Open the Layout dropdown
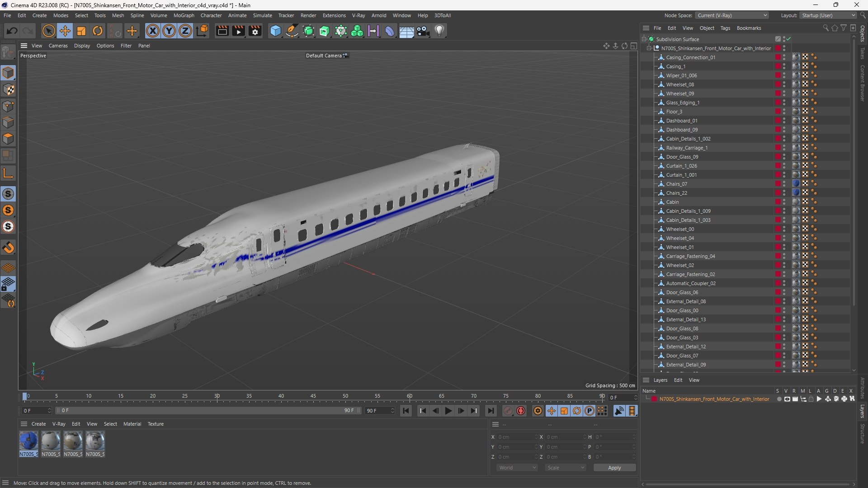Image resolution: width=868 pixels, height=488 pixels. [x=828, y=15]
